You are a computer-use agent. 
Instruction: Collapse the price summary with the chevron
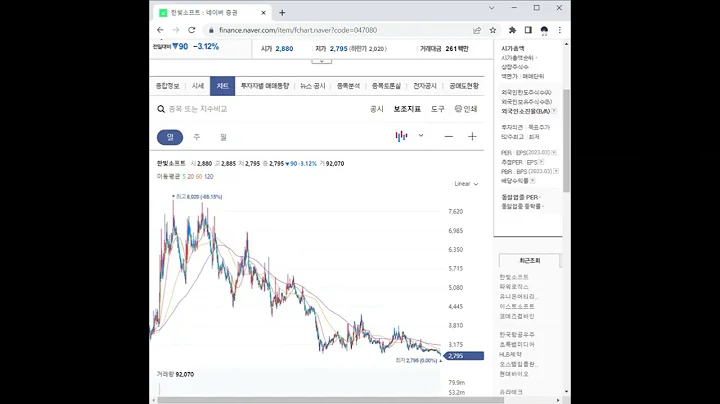321,61
